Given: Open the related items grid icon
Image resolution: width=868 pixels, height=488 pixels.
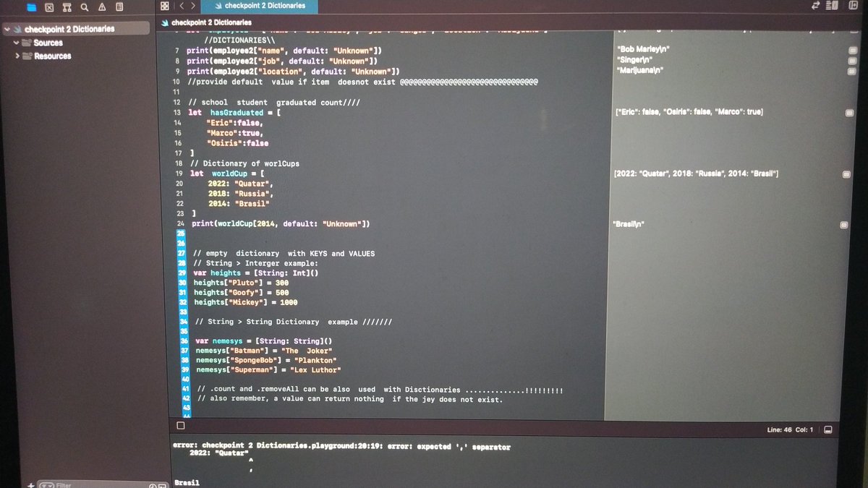Looking at the screenshot, I should [164, 6].
